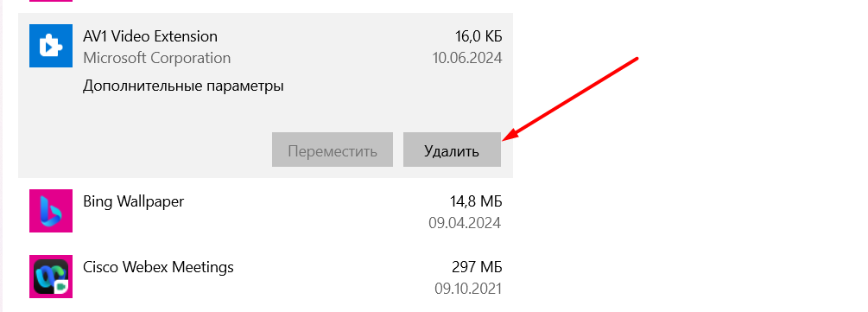Select the Bing Wallpaper app icon
This screenshot has width=868, height=312.
click(x=51, y=211)
